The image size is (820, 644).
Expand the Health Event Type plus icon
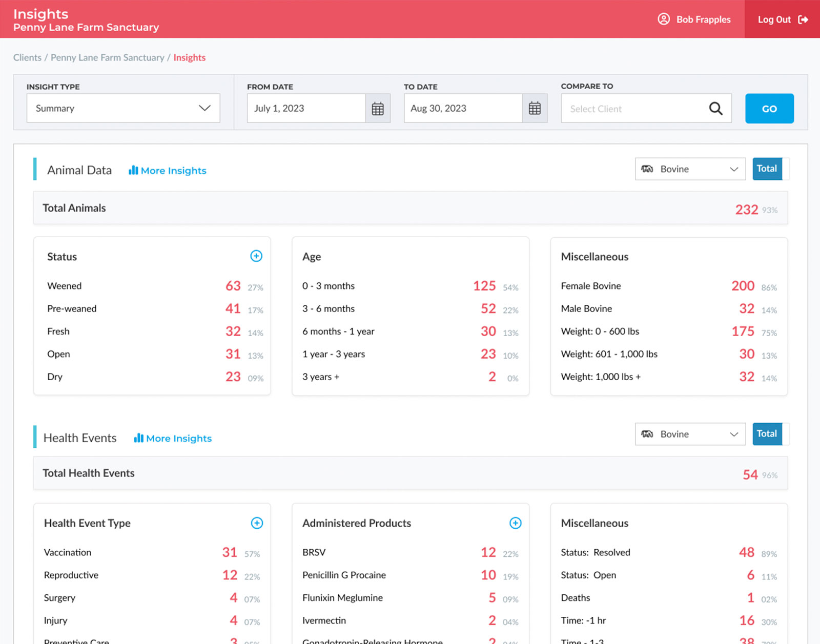pos(257,523)
